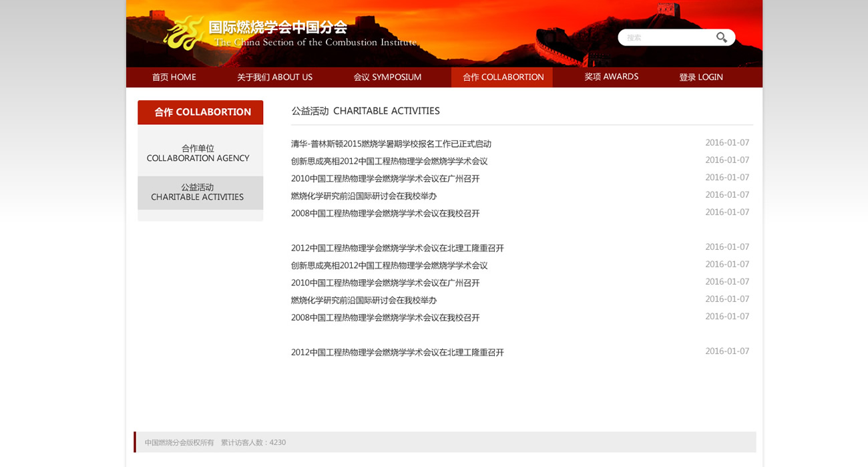Open the 清华-普林斯顿2015燃烧学暑期学校 article
The image size is (868, 467).
point(391,144)
